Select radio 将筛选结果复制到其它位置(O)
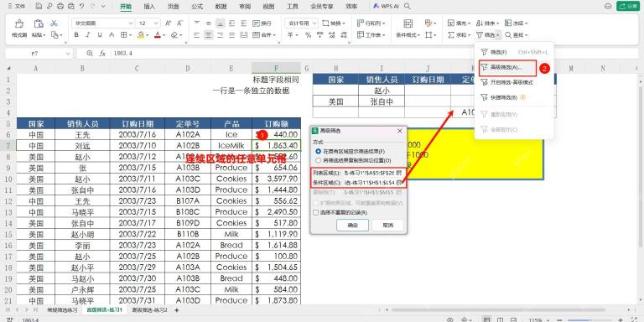644x322 pixels. pos(318,161)
